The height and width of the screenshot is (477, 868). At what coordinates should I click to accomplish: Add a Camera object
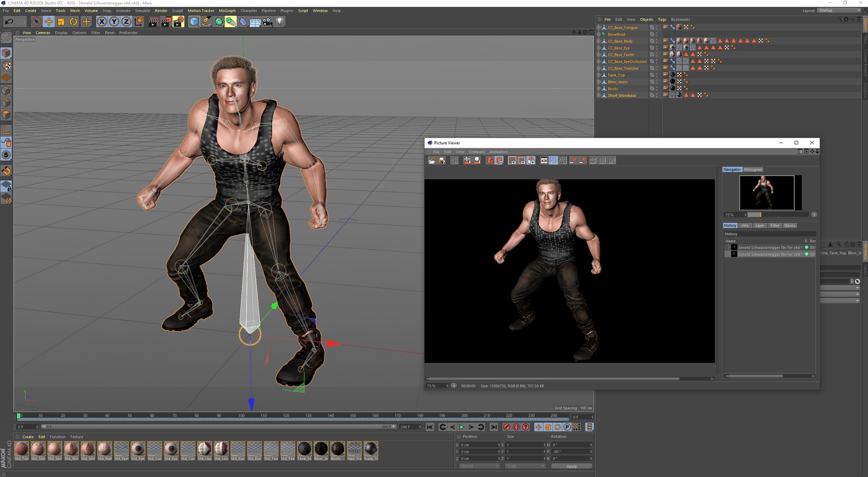click(268, 21)
